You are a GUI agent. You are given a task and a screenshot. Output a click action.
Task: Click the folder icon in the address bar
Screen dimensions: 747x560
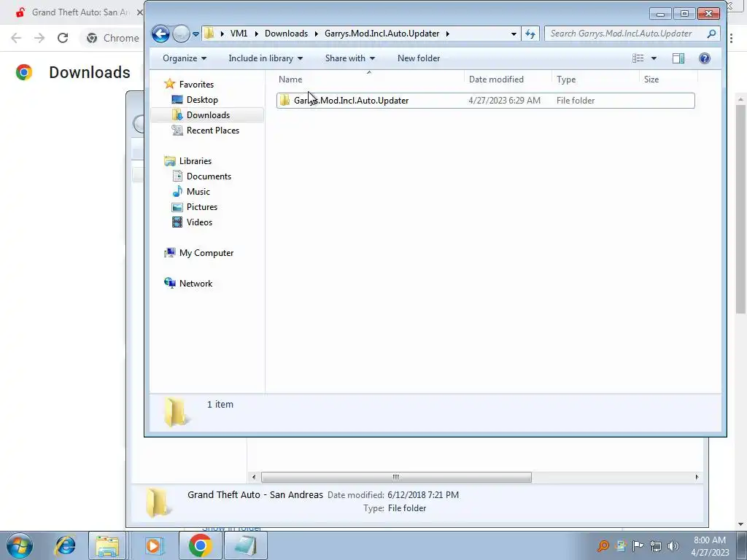(x=209, y=34)
